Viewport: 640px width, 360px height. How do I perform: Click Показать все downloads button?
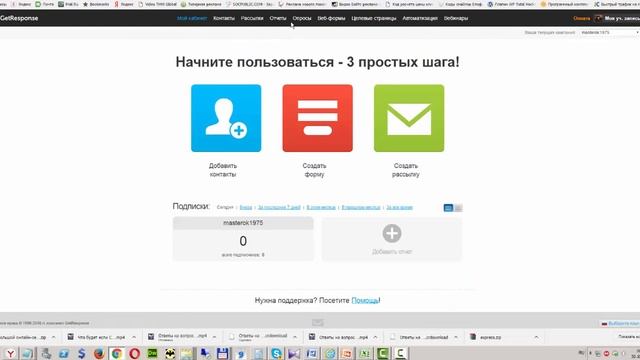pos(629,337)
